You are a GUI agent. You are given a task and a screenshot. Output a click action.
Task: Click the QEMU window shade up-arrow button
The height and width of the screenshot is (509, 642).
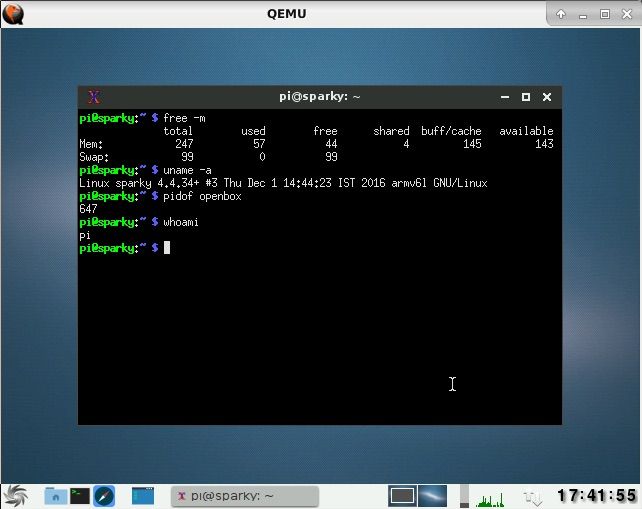[x=561, y=14]
